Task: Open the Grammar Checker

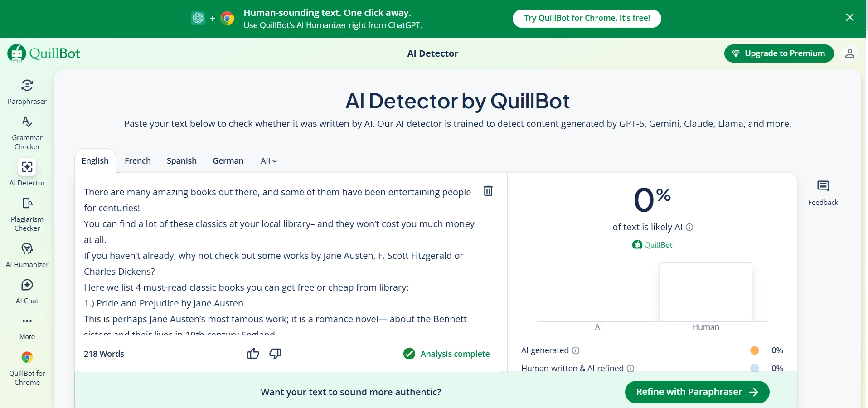Action: tap(27, 131)
